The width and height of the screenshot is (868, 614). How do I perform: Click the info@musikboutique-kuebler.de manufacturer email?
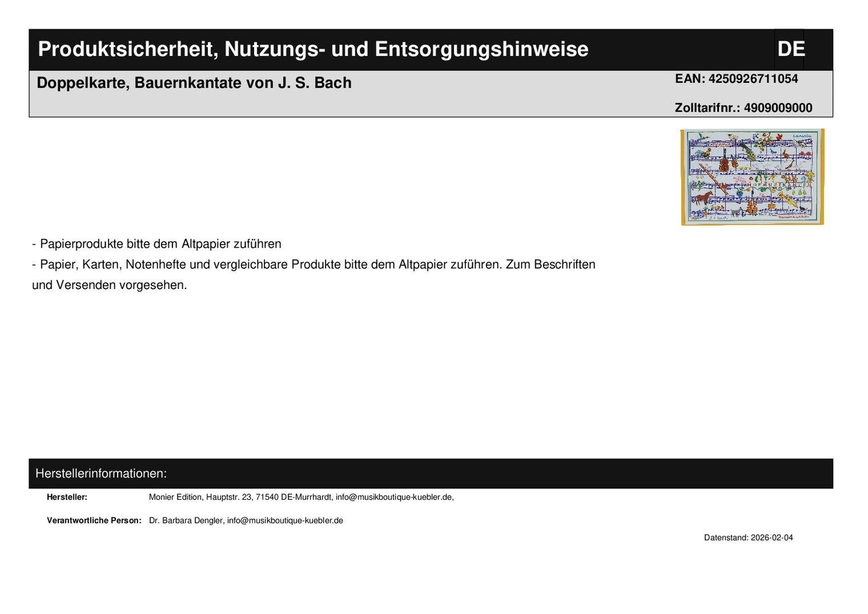(395, 497)
